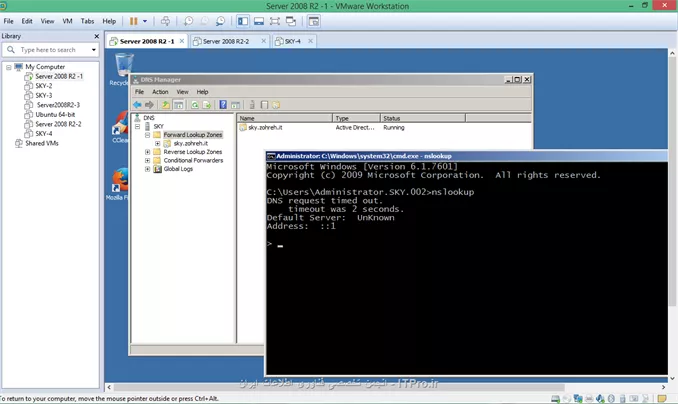
Task: Open the power options dropdown arrow
Action: [x=145, y=21]
